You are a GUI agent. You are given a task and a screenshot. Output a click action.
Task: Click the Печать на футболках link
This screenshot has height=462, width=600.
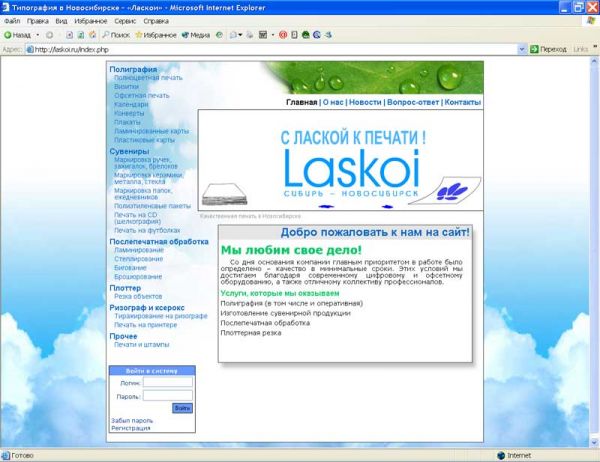(x=147, y=230)
